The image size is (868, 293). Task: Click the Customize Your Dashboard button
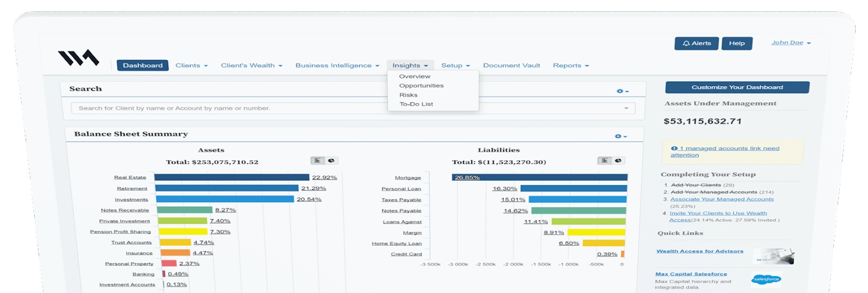pos(737,87)
